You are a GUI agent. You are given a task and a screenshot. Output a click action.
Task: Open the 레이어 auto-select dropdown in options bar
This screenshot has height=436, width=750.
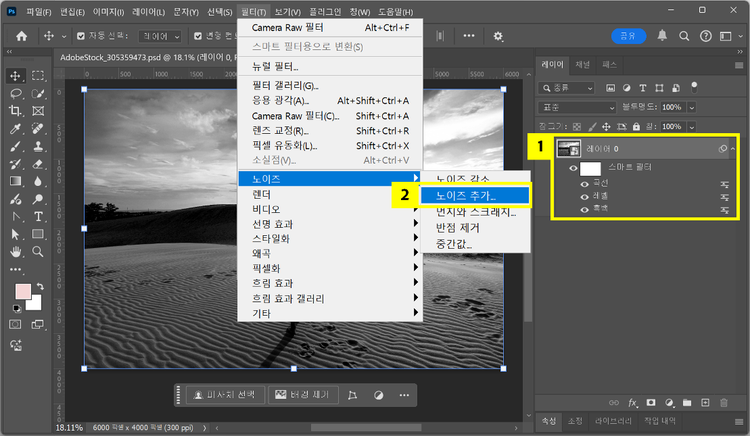[160, 36]
